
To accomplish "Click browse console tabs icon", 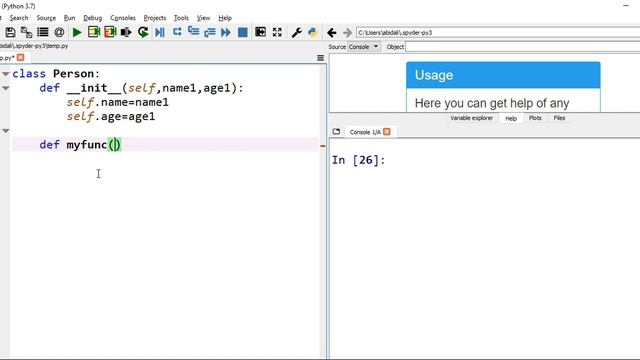I will click(x=336, y=131).
